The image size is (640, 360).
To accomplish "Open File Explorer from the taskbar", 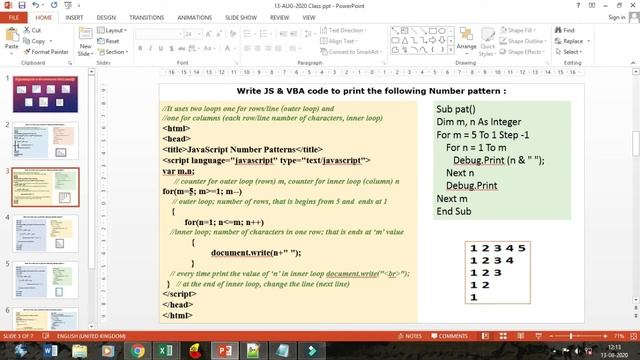I will click(x=79, y=351).
